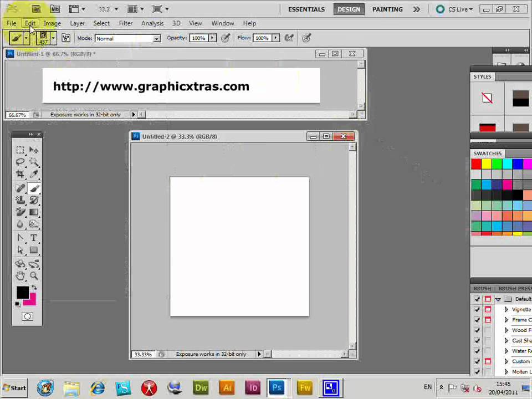Select the Crop tool

click(x=20, y=174)
